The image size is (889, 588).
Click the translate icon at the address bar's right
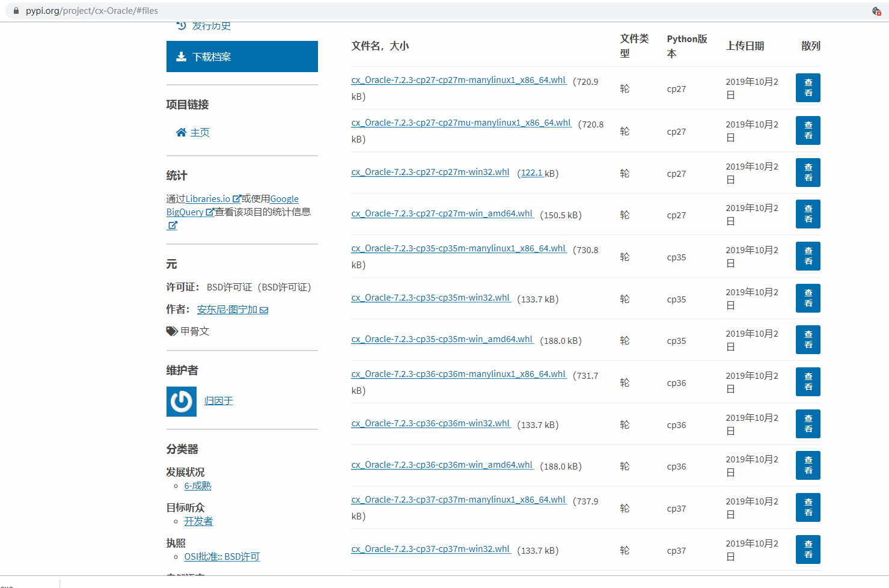tap(877, 10)
